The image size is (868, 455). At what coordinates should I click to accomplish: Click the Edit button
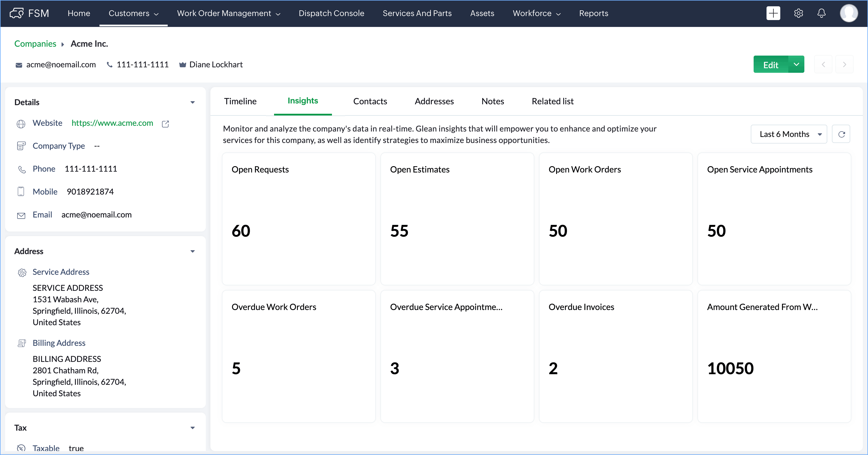coord(770,65)
